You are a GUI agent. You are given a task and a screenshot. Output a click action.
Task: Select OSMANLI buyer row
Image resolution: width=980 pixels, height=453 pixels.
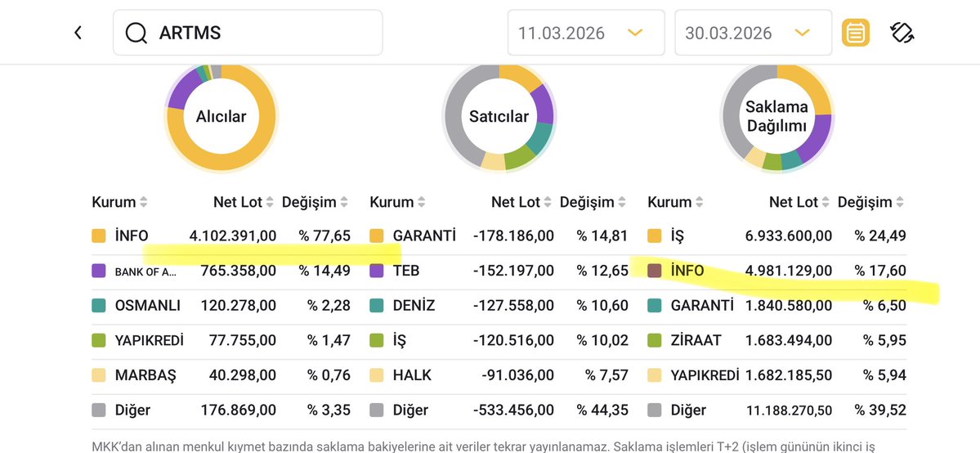(x=222, y=305)
